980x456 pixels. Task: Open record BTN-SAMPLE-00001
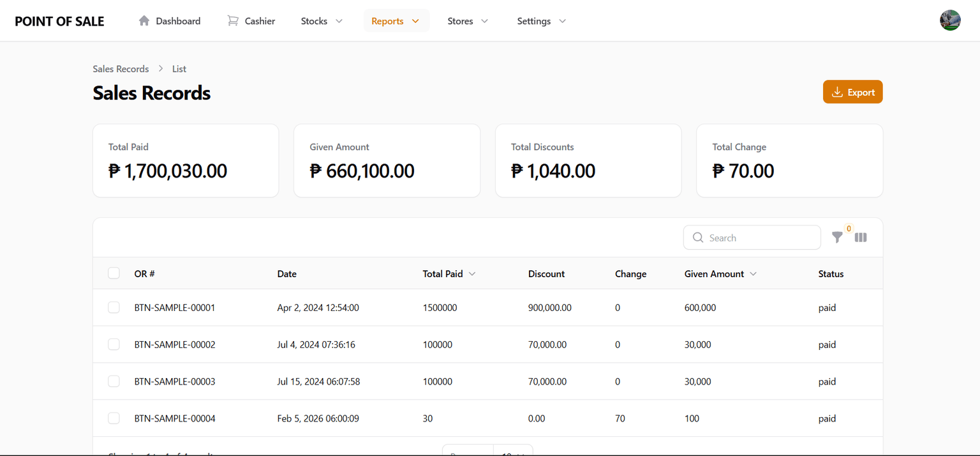(x=175, y=307)
